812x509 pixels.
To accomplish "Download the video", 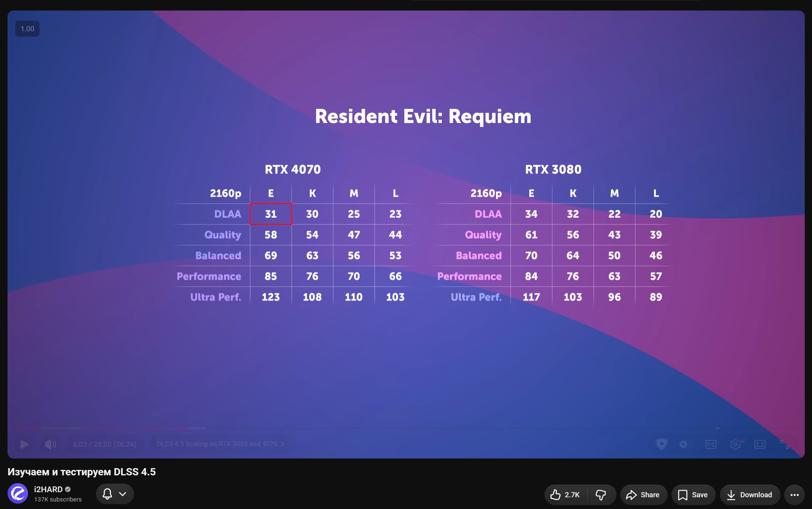I will (x=750, y=495).
